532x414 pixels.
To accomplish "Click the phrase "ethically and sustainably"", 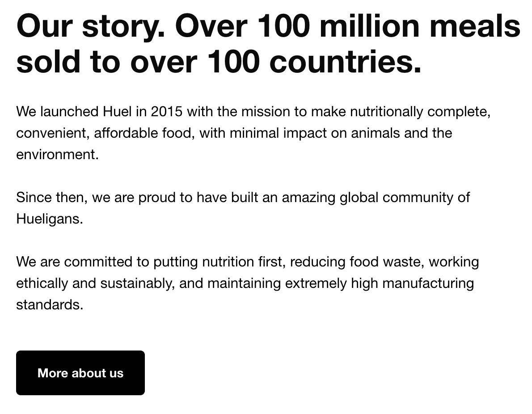I will [x=95, y=283].
